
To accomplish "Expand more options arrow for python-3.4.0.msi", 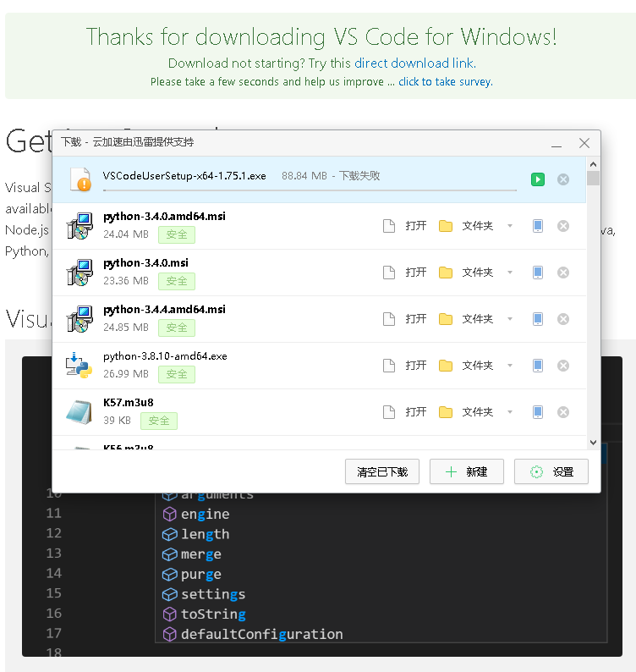I will [x=510, y=273].
